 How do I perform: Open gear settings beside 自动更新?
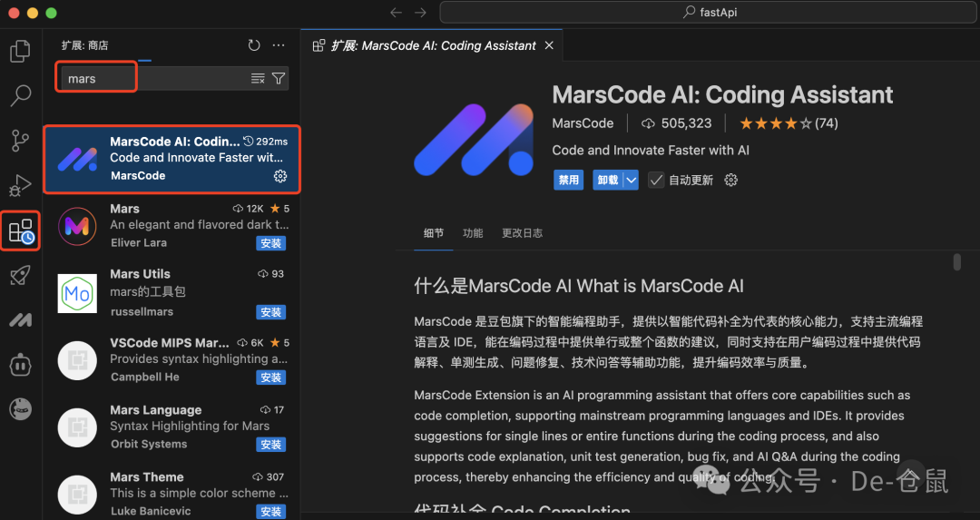730,180
